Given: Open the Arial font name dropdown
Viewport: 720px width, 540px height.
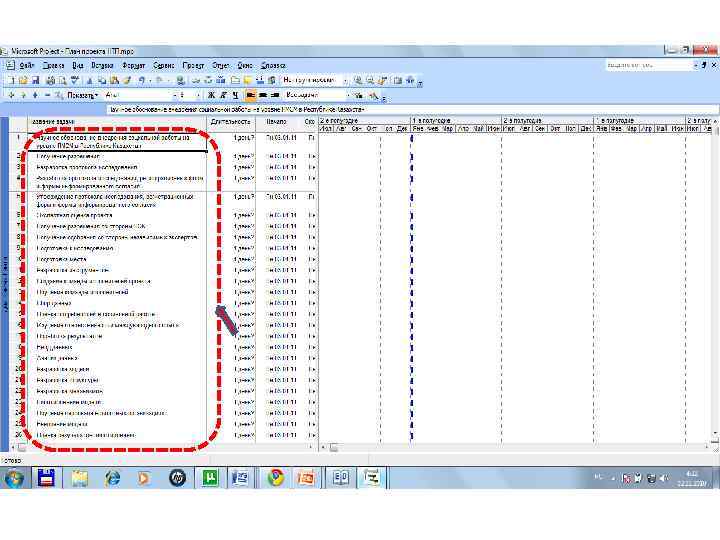Looking at the screenshot, I should (174, 95).
